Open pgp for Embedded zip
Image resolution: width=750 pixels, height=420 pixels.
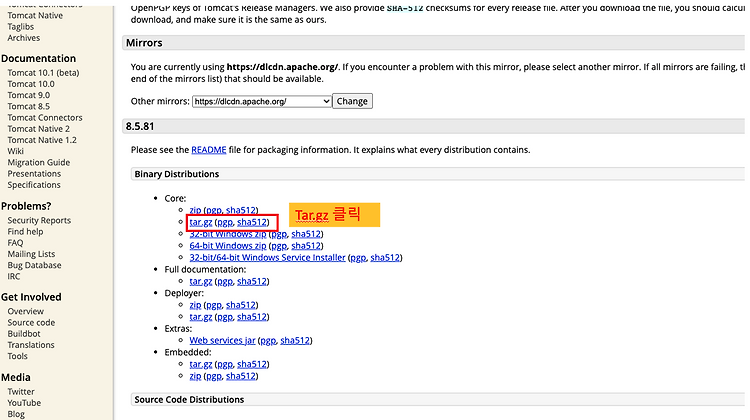coord(214,376)
